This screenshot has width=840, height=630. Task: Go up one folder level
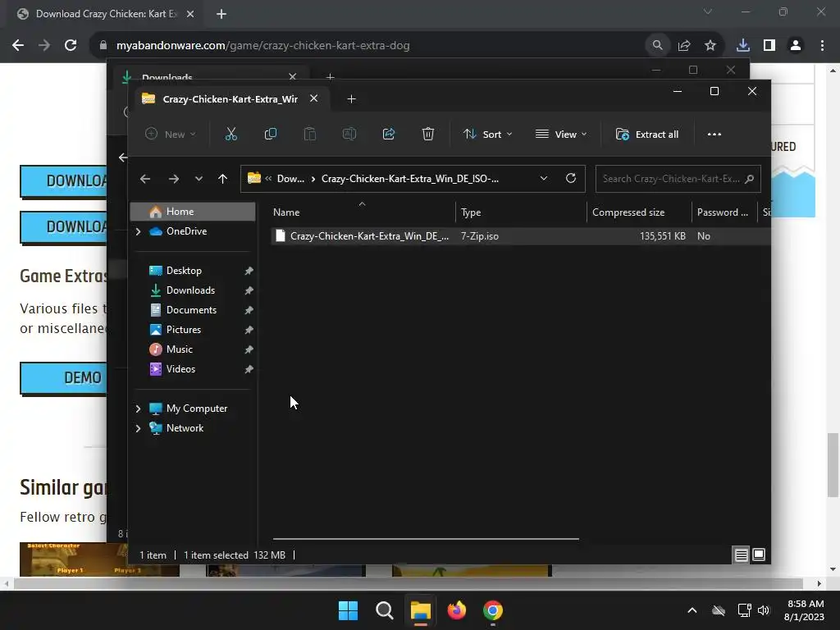(x=223, y=179)
